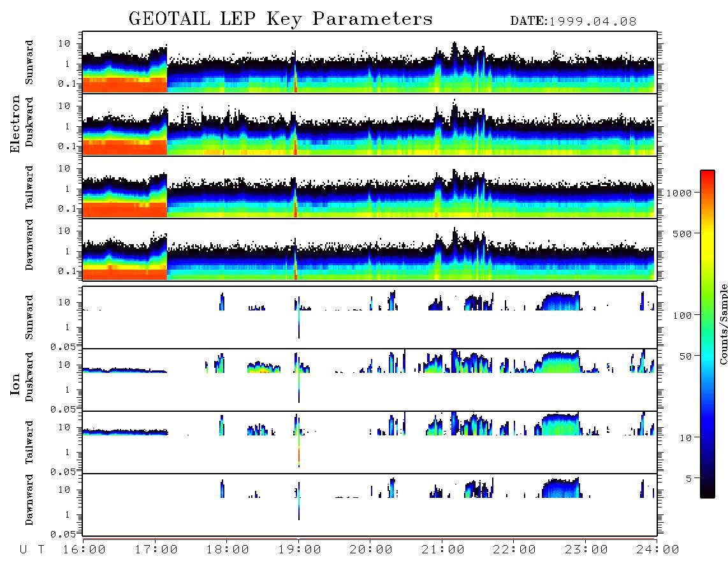Click the vertical "Ion" group label

click(15, 384)
